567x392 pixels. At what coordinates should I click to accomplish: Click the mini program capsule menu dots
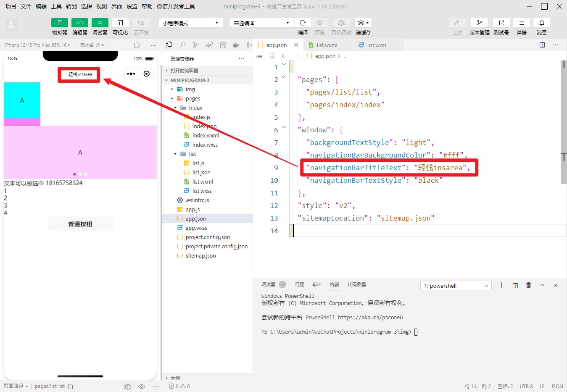coord(131,74)
